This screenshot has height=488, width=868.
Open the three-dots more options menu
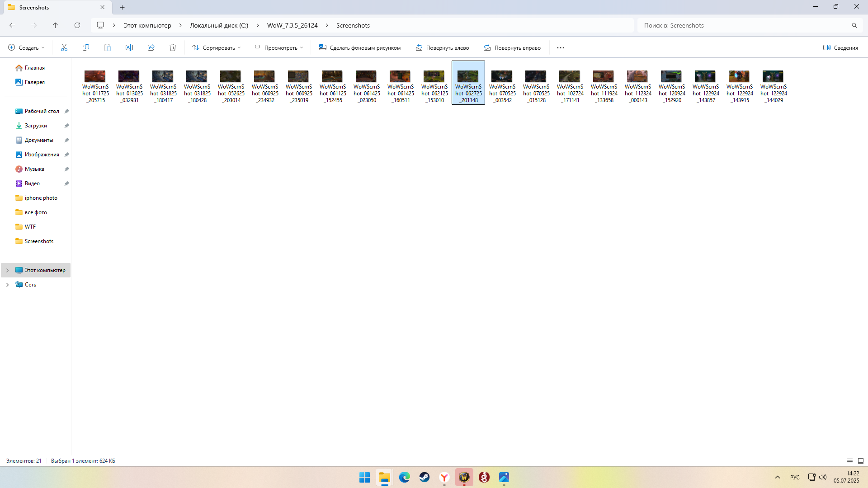(x=561, y=47)
